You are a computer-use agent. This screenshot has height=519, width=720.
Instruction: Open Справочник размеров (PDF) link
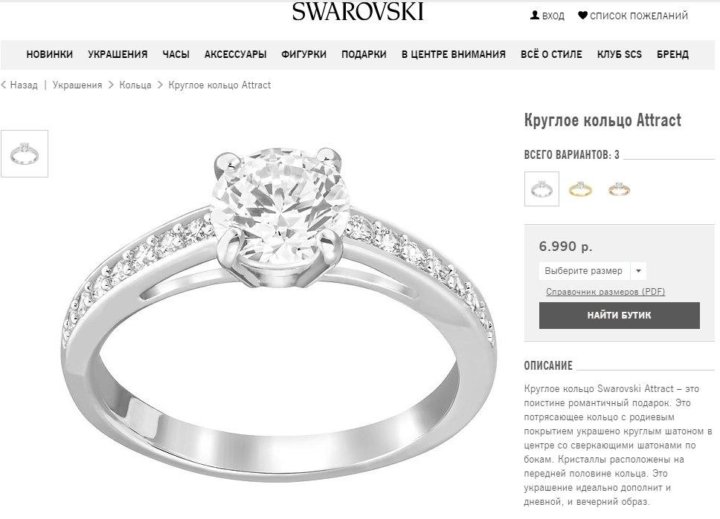pos(605,292)
